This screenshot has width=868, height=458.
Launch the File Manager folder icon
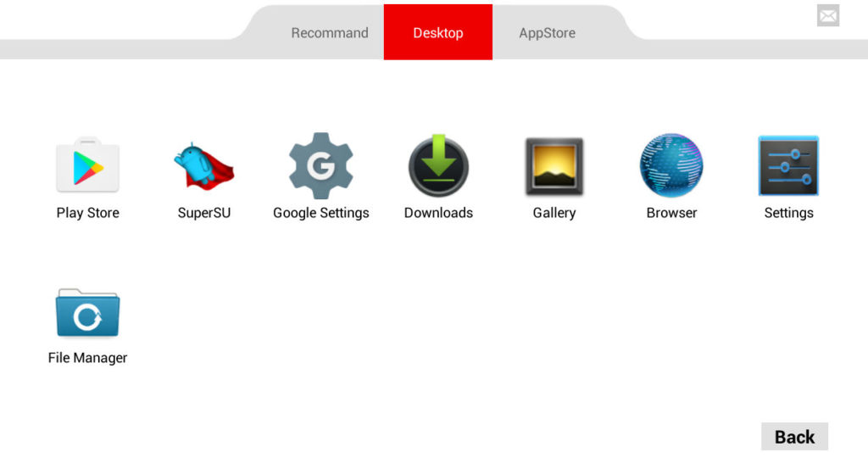pos(87,312)
